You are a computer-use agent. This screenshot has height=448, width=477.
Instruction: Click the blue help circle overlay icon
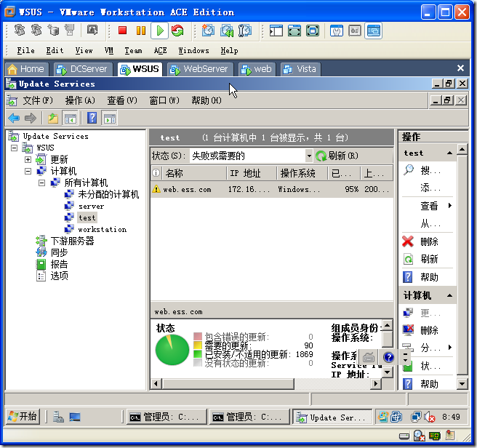388,356
